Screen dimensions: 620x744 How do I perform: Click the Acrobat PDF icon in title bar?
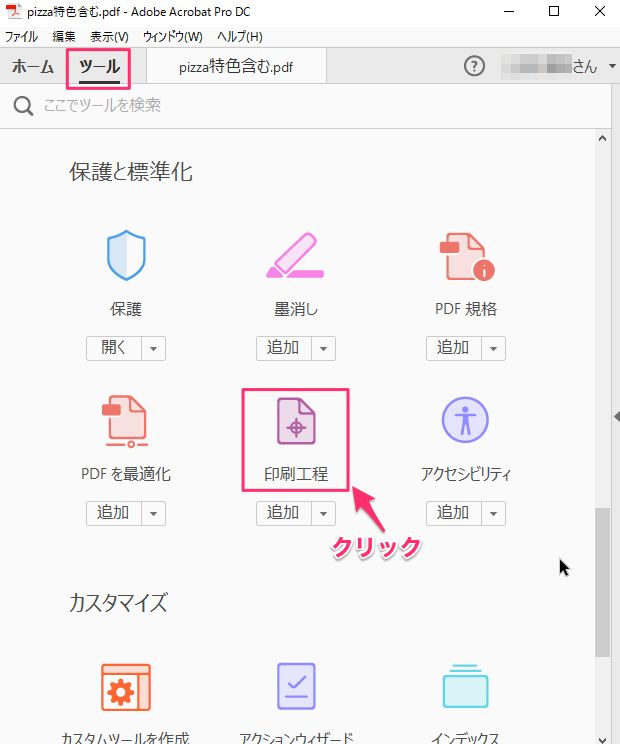click(x=14, y=11)
